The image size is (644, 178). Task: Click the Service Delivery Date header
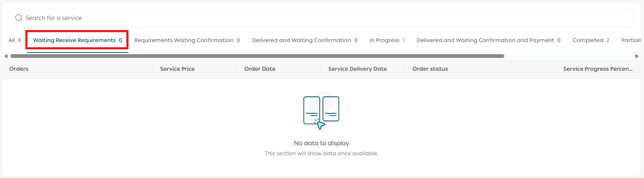(x=357, y=69)
